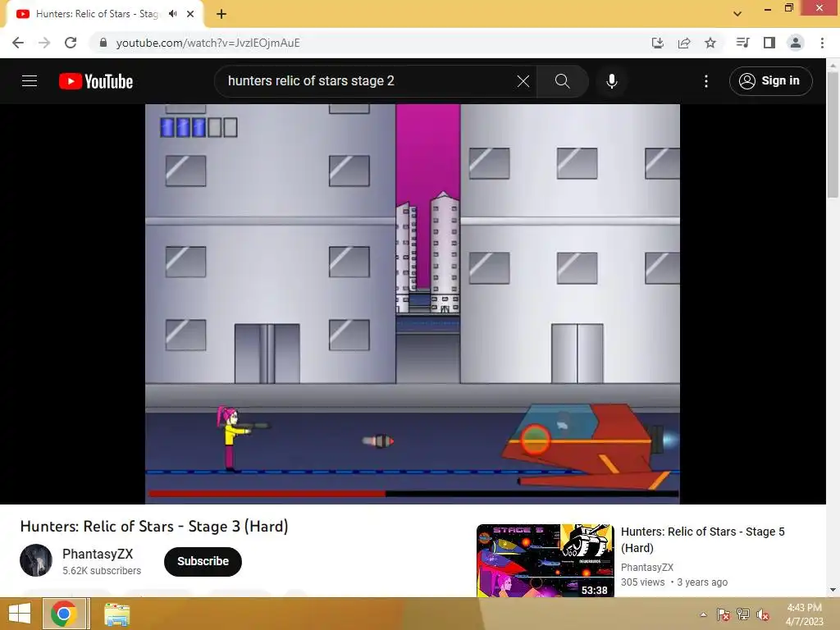Mute the tab via speaker icon

pos(172,14)
